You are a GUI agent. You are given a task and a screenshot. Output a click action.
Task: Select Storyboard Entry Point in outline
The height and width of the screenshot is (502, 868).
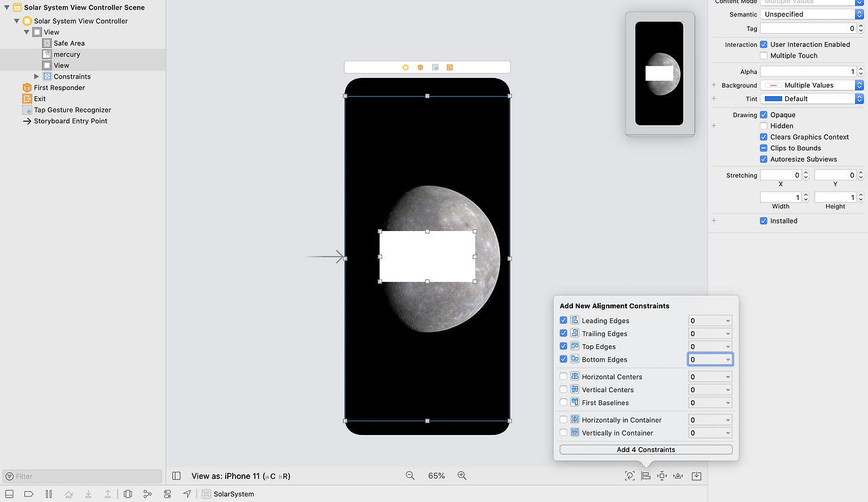(x=71, y=121)
